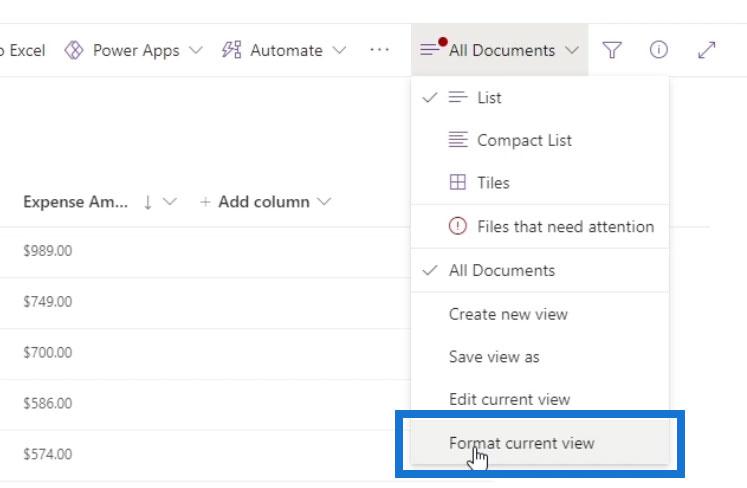Viewport: 747px width, 488px height.
Task: Click the Power Apps toolbar button
Action: (134, 50)
